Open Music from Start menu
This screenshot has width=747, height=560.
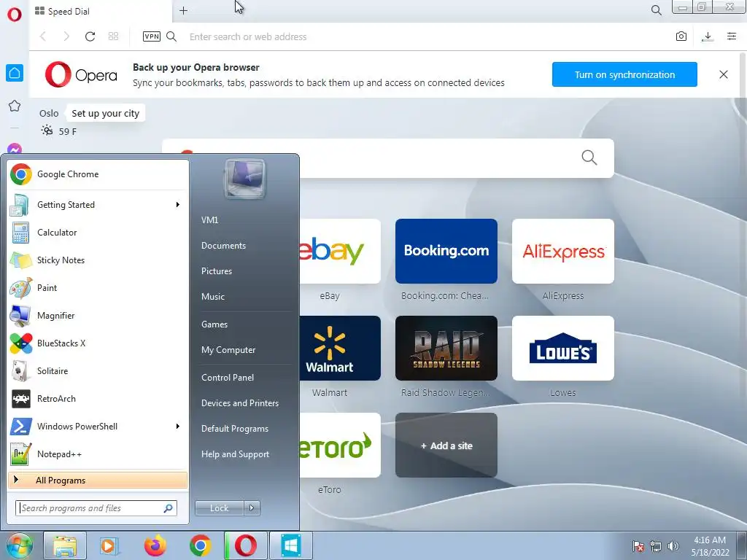213,296
